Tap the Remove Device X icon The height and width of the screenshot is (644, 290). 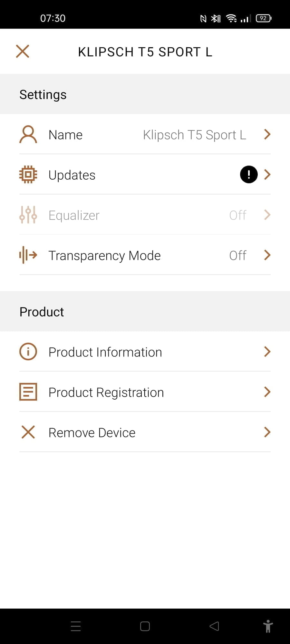[28, 432]
